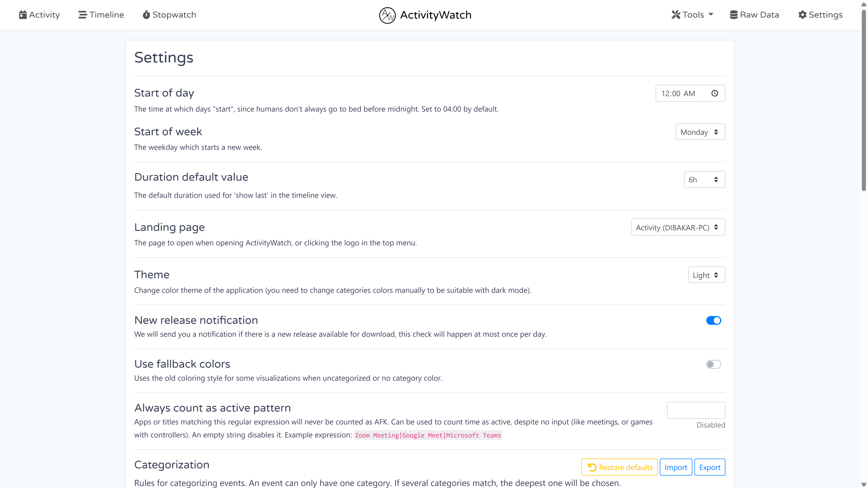The height and width of the screenshot is (488, 868).
Task: Click the Raw Data database icon
Action: click(734, 15)
